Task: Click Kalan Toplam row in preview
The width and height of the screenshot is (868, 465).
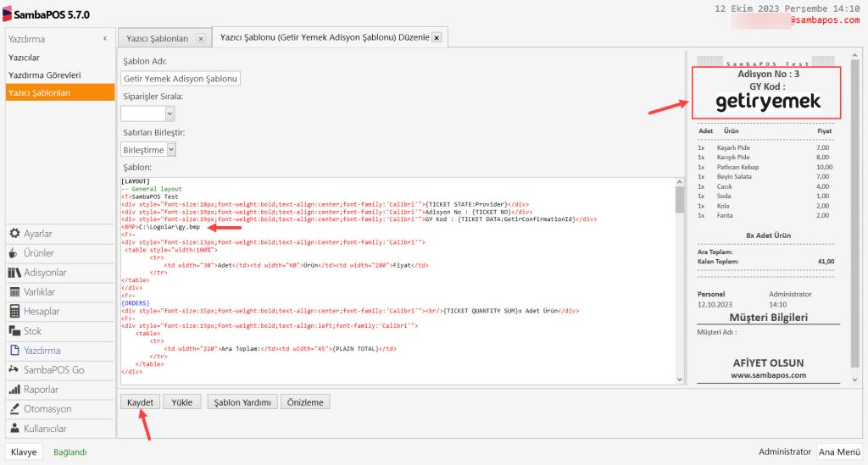Action: tap(766, 262)
